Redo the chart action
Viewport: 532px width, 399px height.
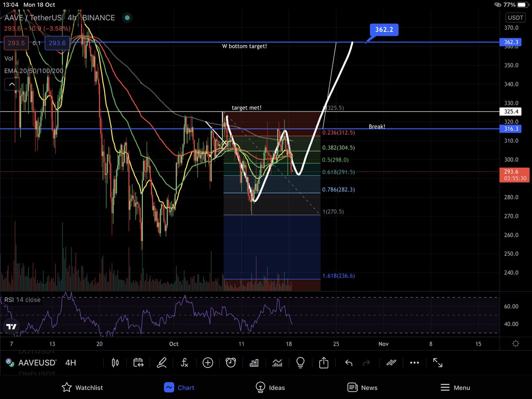(366, 363)
